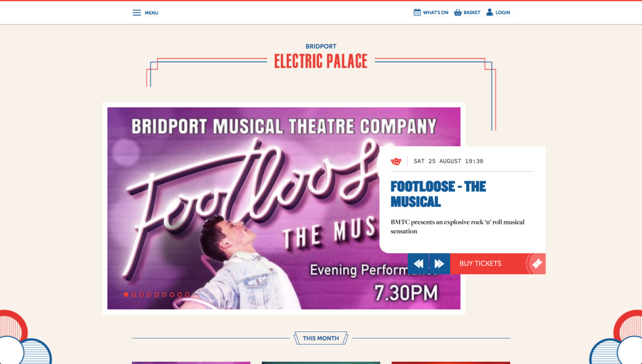Click the Bridport Electric Palace logo
The image size is (642, 364).
click(321, 57)
